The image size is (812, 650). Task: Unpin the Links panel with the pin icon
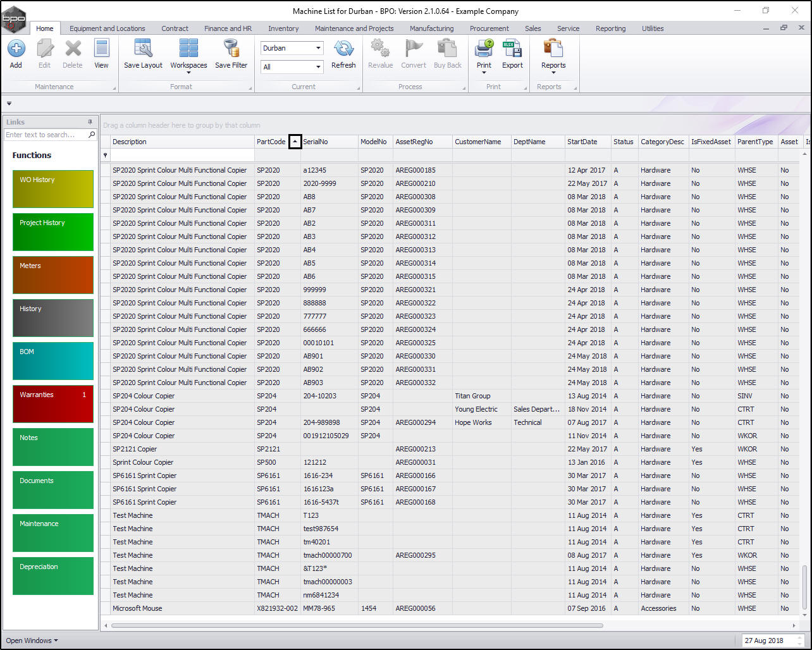pos(90,122)
